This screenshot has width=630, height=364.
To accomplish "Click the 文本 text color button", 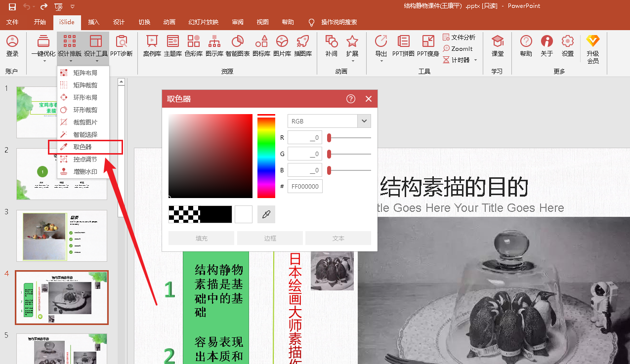I will pos(338,238).
